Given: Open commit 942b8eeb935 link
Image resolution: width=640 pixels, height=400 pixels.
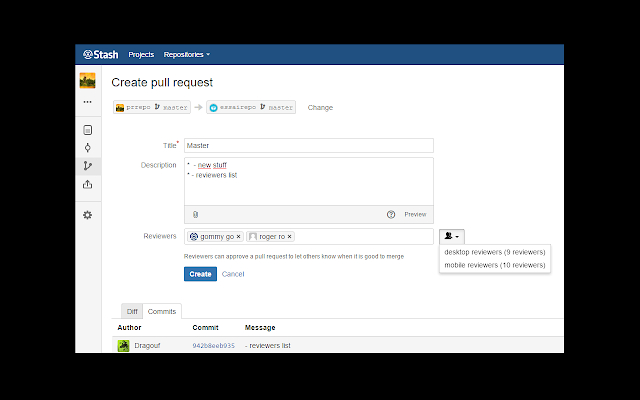Looking at the screenshot, I should click(213, 346).
